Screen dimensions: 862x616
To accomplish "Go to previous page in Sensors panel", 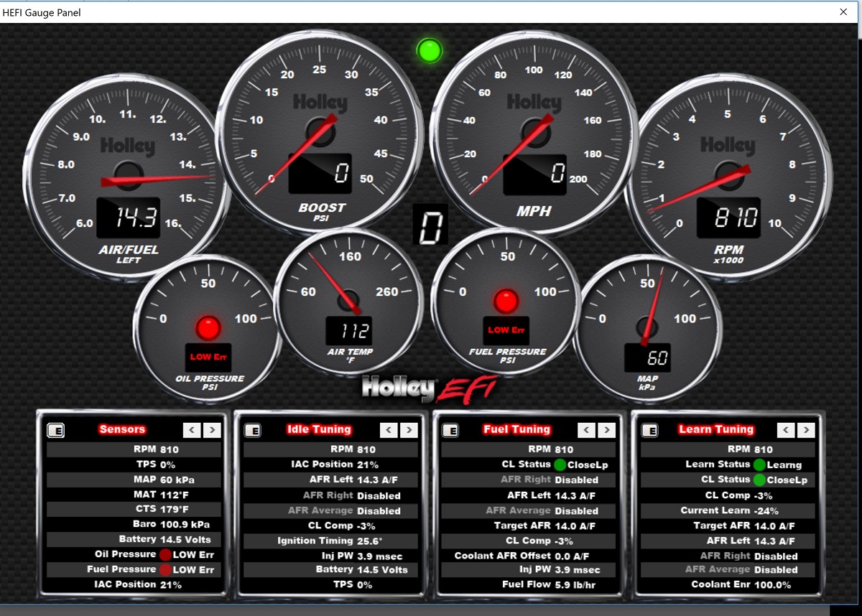I will click(x=192, y=430).
